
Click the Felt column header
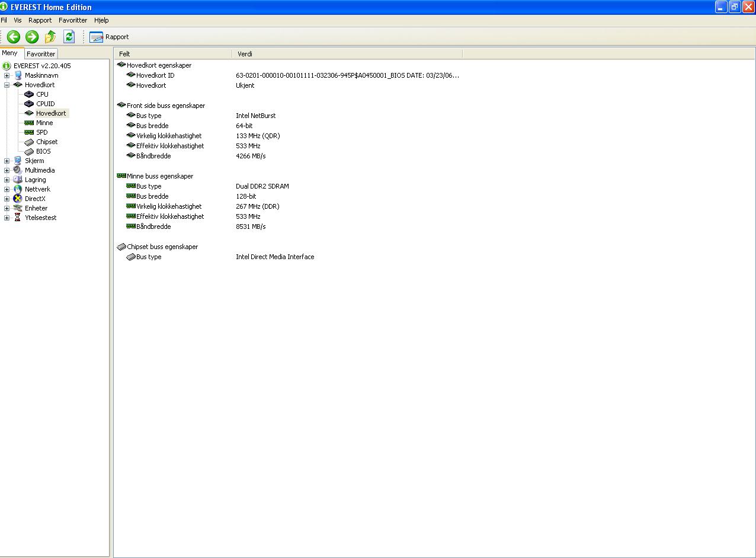click(173, 53)
